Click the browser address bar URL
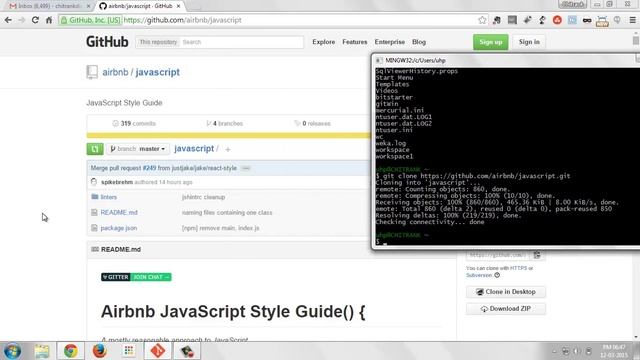 pos(182,20)
